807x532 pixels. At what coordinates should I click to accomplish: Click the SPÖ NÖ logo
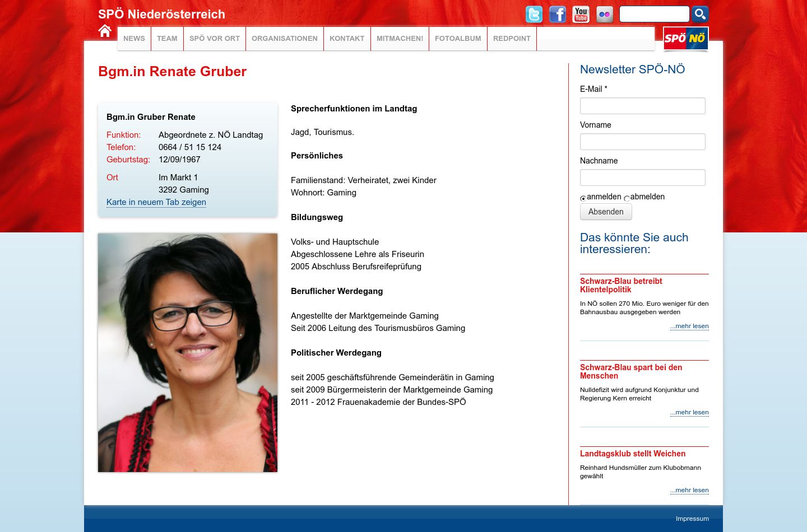tap(686, 39)
